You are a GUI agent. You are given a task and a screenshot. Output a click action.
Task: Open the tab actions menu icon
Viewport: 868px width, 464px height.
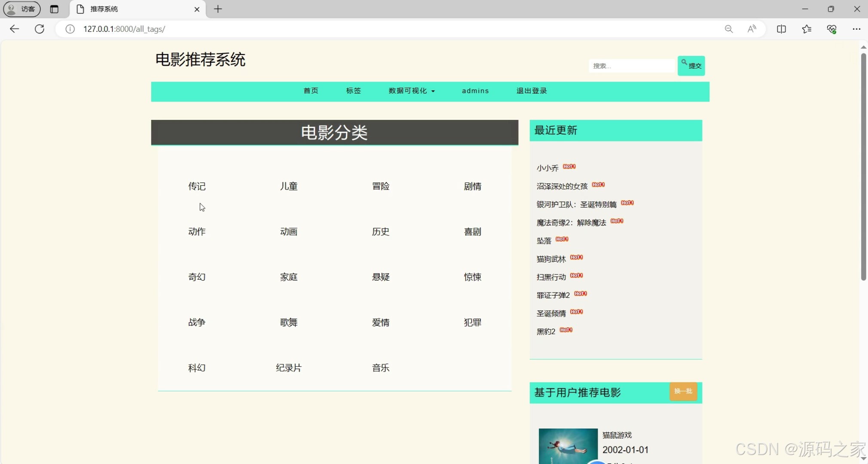tap(54, 9)
